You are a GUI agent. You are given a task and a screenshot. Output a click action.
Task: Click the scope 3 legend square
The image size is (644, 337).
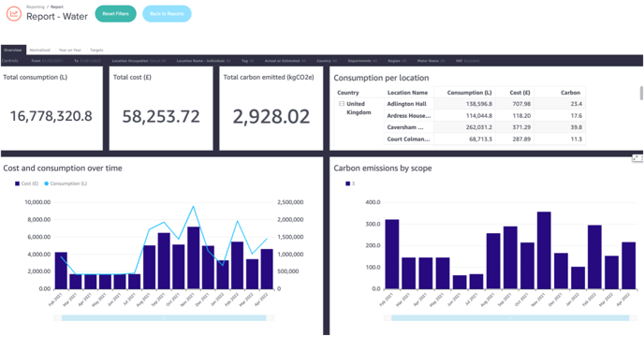(347, 183)
